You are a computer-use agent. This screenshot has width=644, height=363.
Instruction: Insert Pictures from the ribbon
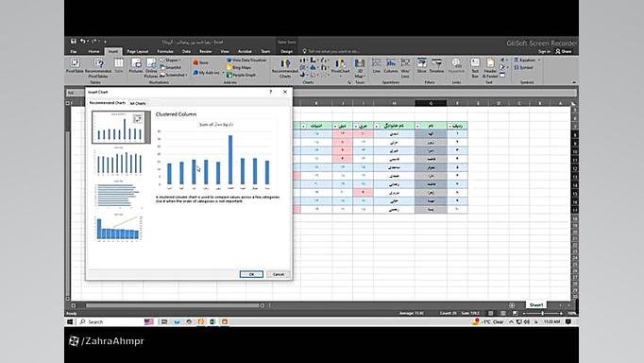point(136,65)
